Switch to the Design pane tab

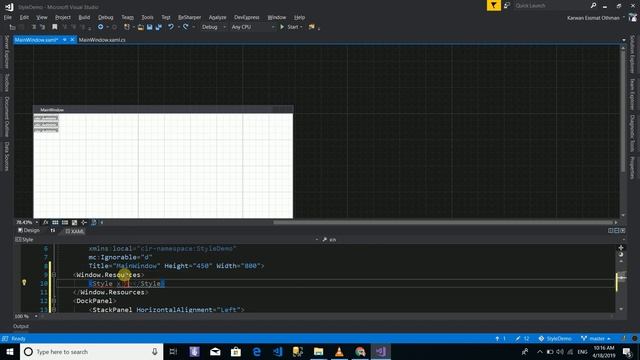pyautogui.click(x=29, y=231)
